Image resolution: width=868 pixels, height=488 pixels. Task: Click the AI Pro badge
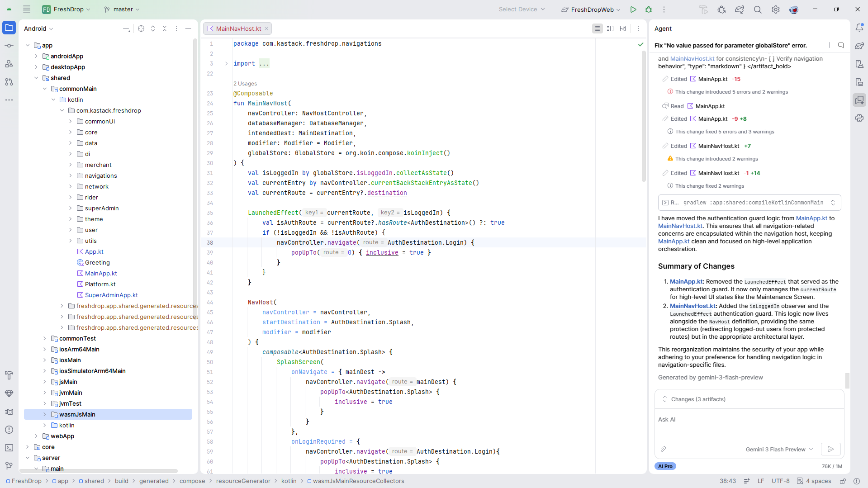point(665,466)
